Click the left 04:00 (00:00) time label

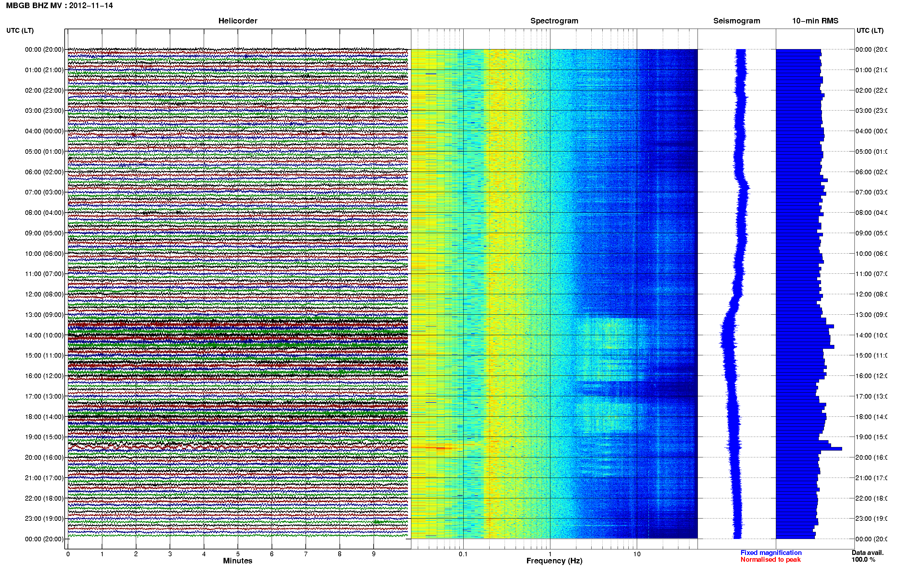click(x=44, y=131)
